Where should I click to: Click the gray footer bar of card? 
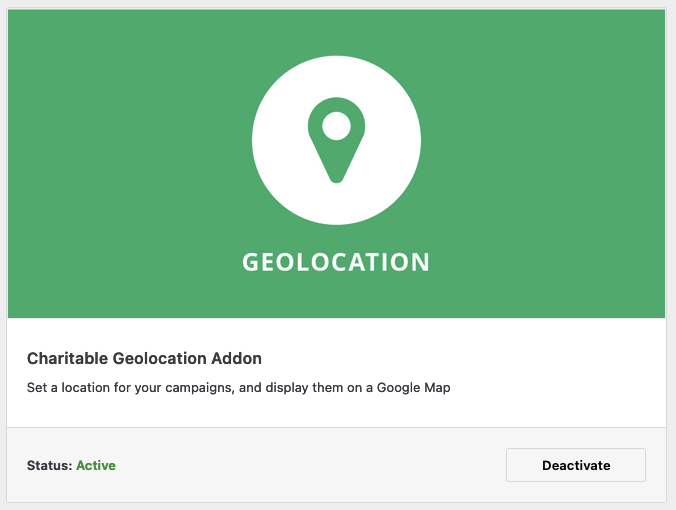click(336, 465)
